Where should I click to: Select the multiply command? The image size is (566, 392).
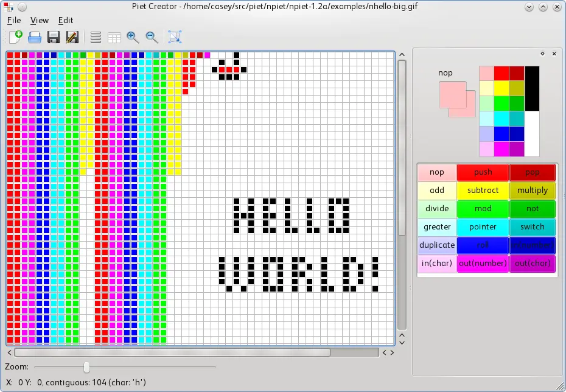click(532, 191)
